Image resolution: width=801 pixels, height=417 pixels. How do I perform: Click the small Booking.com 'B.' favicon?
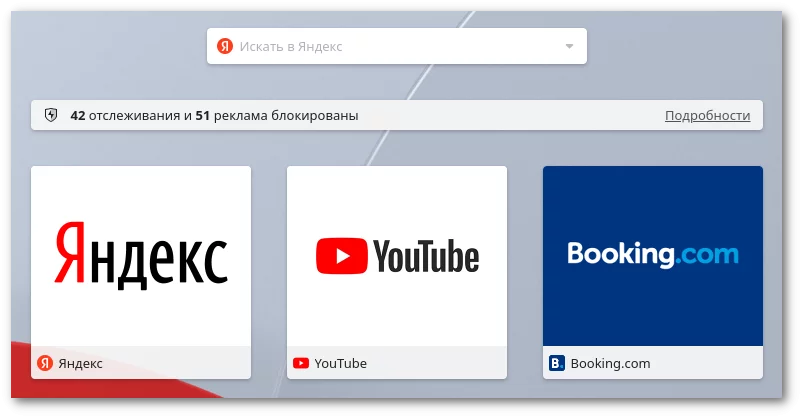coord(557,363)
